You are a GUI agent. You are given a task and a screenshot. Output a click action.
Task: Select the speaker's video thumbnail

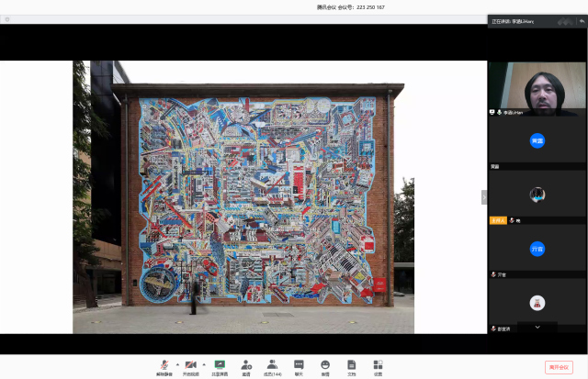(x=537, y=88)
